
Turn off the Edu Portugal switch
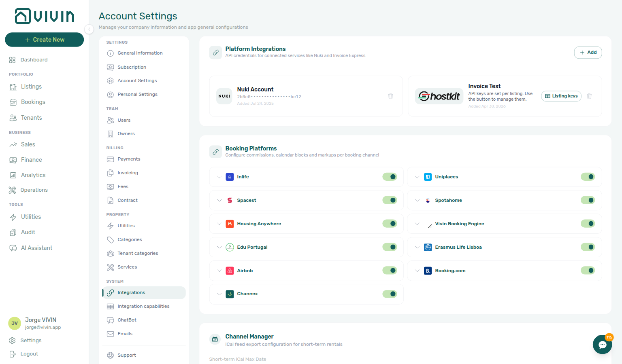pyautogui.click(x=390, y=247)
